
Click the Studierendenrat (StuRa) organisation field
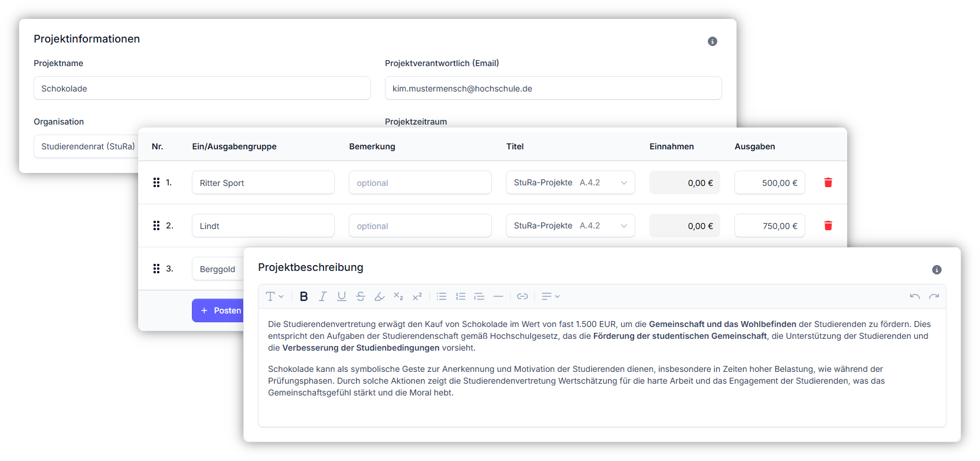tap(86, 146)
